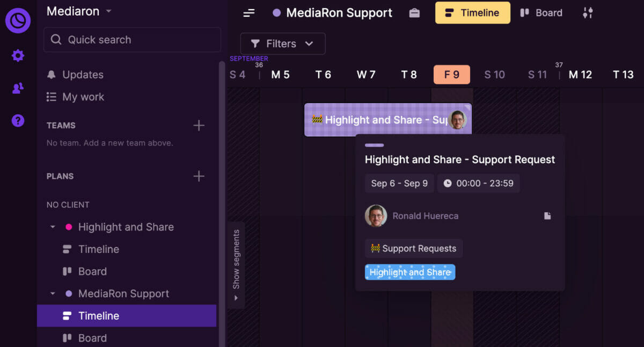The image size is (644, 347).
Task: Collapse the Highlight and Share plan
Action: (x=53, y=227)
